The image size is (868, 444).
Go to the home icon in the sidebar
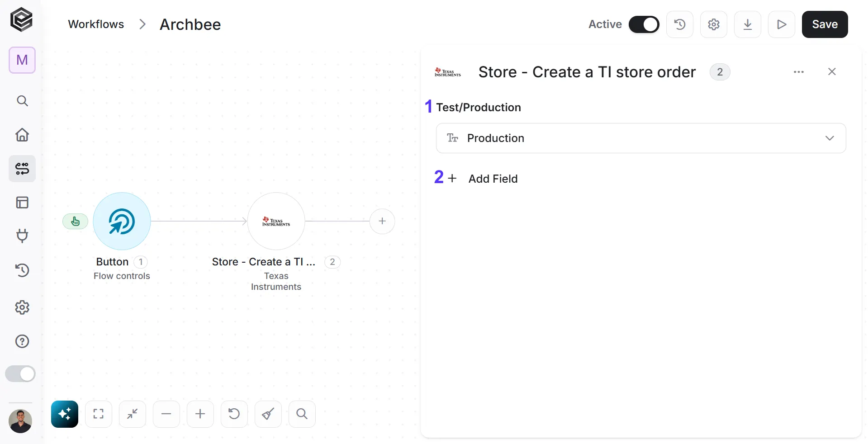22,135
